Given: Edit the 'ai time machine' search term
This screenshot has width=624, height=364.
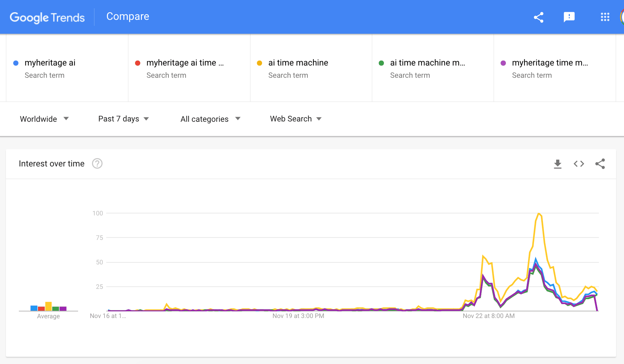Looking at the screenshot, I should click(311, 68).
